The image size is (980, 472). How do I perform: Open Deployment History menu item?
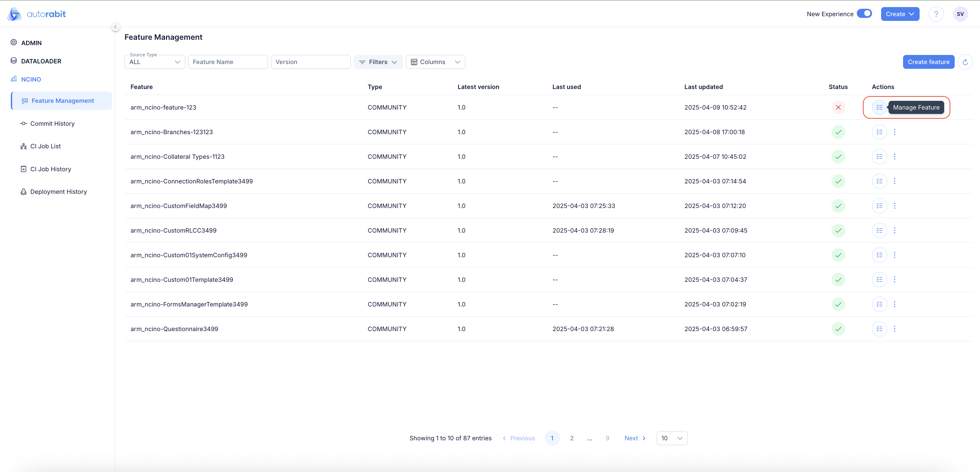(58, 192)
